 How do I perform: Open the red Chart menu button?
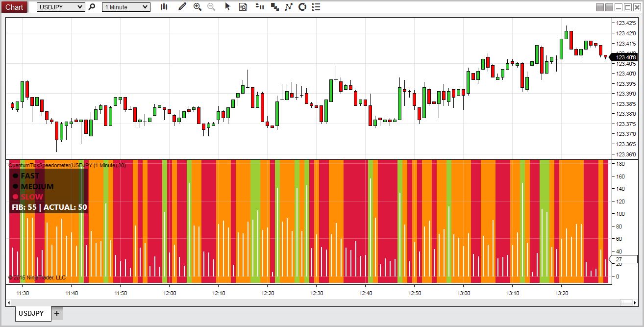(x=14, y=7)
